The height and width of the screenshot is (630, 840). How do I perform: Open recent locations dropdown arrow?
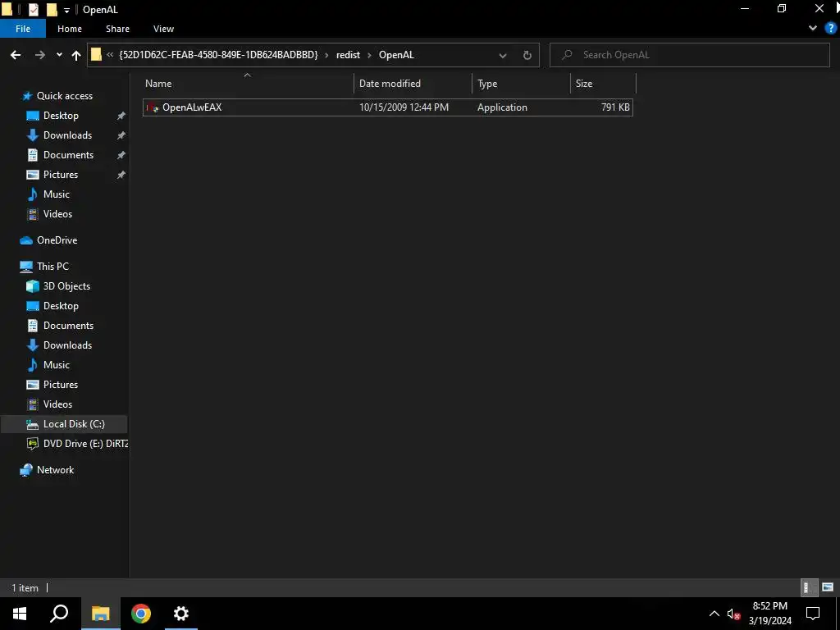[59, 55]
